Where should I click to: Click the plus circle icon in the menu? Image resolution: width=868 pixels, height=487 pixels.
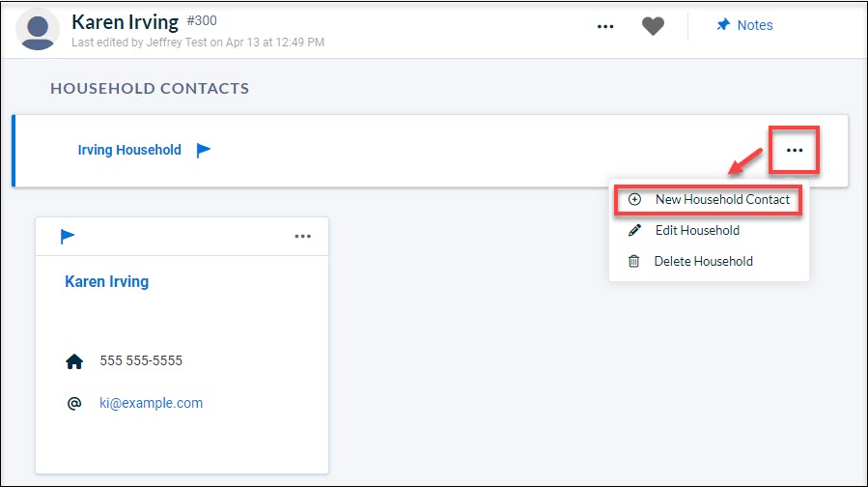(635, 199)
